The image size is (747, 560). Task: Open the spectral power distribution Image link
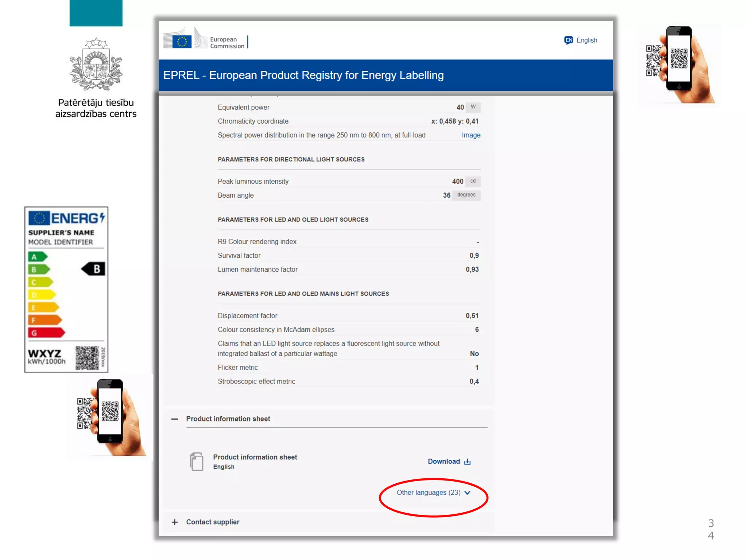pyautogui.click(x=471, y=135)
